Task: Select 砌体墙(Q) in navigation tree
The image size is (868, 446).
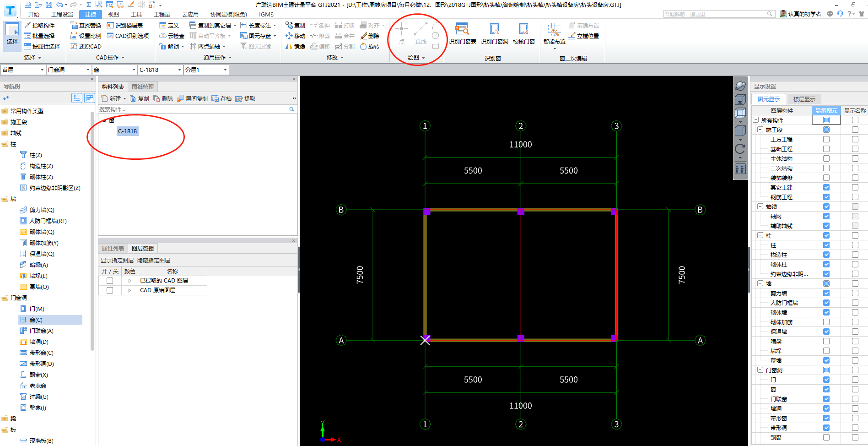Action: point(37,232)
